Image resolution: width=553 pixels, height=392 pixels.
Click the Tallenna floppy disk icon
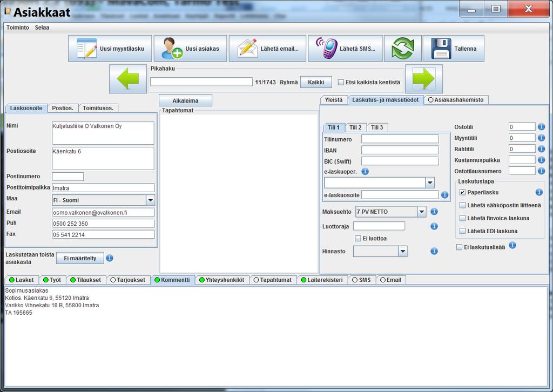tap(441, 48)
